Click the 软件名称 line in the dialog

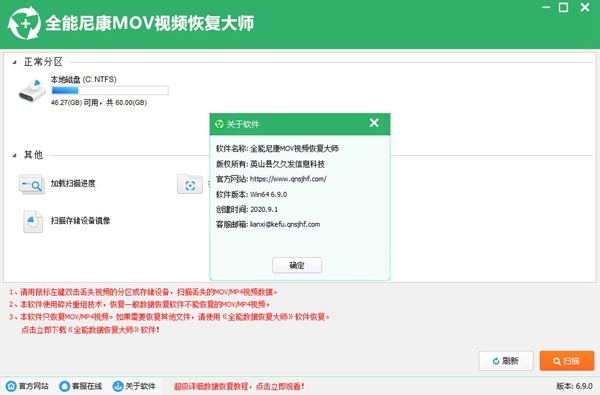277,149
